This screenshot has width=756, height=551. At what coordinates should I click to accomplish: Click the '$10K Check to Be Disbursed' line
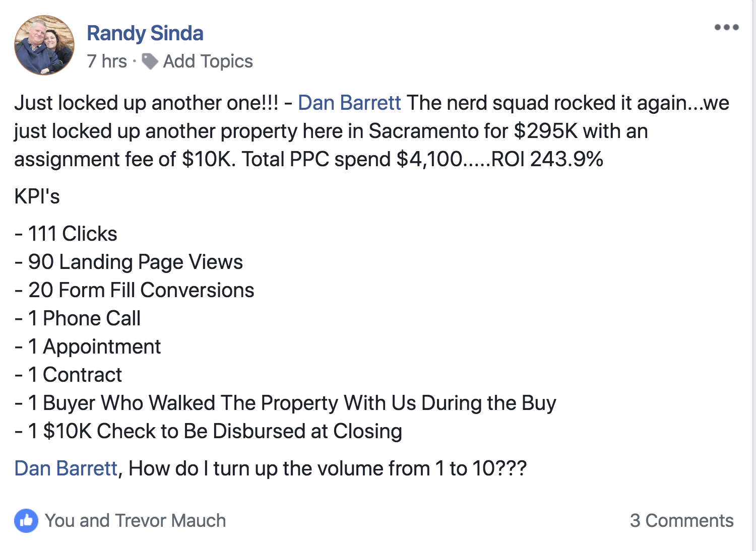(208, 431)
